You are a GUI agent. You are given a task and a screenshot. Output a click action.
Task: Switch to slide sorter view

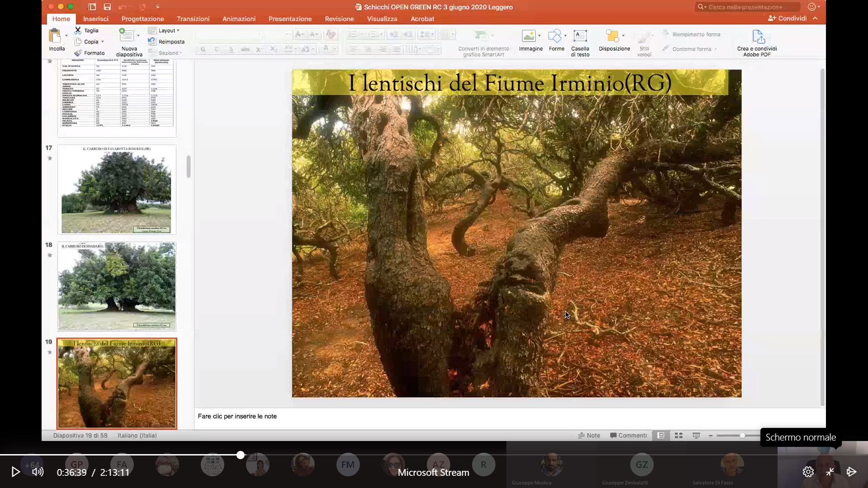coord(679,435)
